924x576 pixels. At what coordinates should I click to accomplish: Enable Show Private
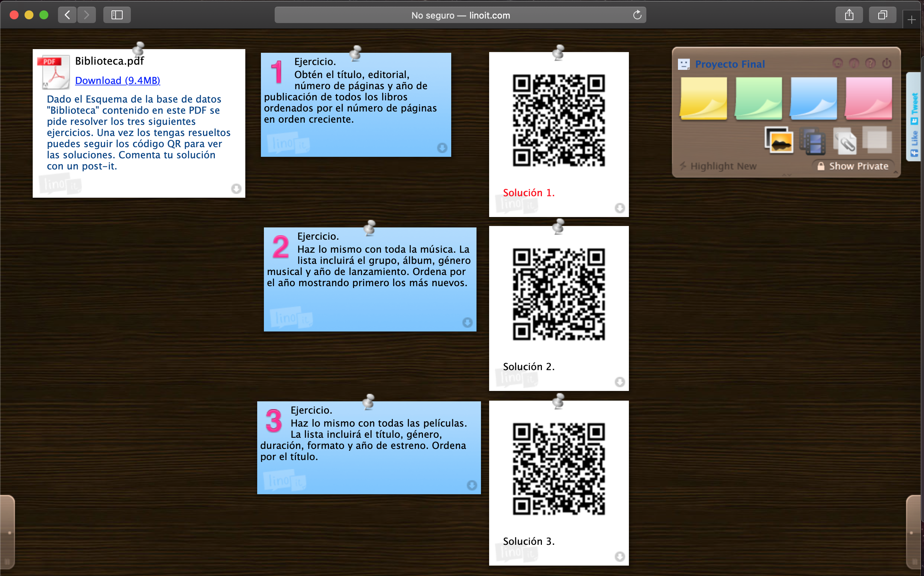pyautogui.click(x=854, y=166)
